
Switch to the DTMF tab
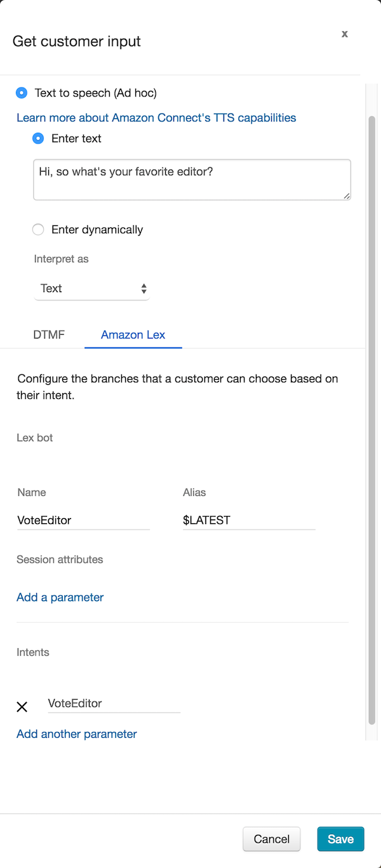click(49, 335)
